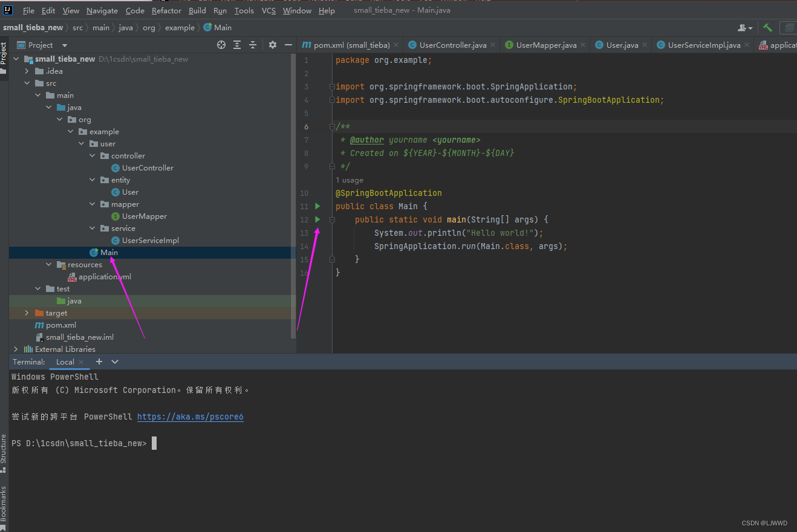Fold the javadoc comment at line 6
Screen dimensions: 797x532
332,126
